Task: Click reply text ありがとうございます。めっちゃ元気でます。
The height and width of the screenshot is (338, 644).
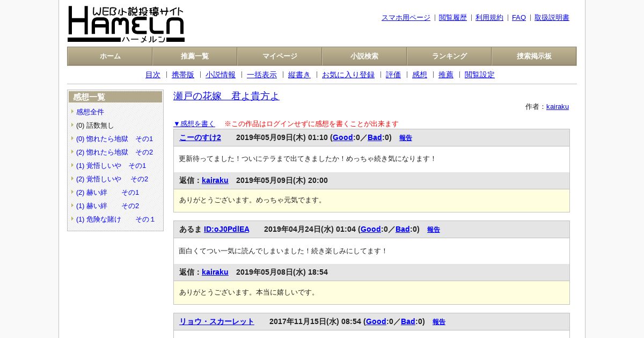Action: pyautogui.click(x=252, y=200)
